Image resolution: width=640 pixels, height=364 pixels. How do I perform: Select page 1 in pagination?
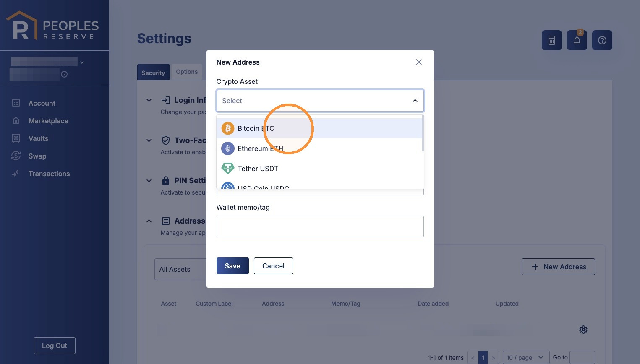pos(483,358)
